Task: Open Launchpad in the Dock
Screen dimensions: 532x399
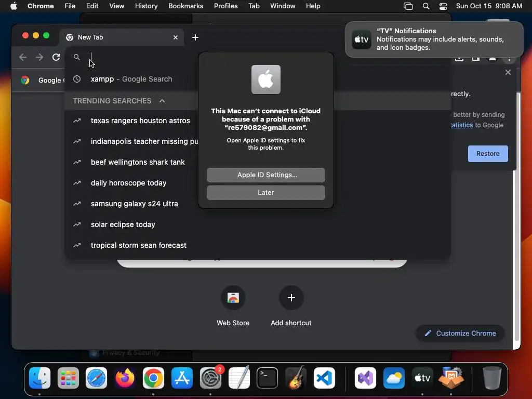Action: pyautogui.click(x=68, y=378)
